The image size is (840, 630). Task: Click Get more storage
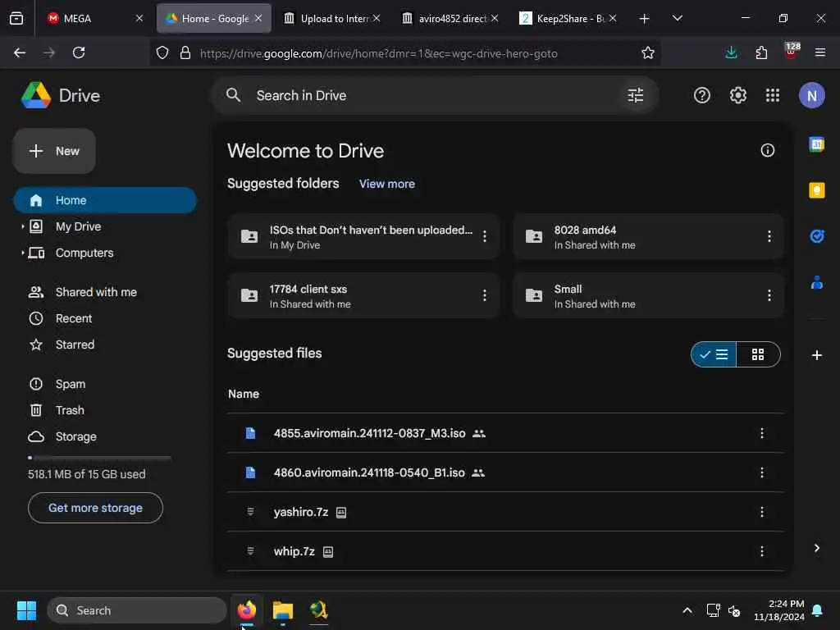[95, 508]
